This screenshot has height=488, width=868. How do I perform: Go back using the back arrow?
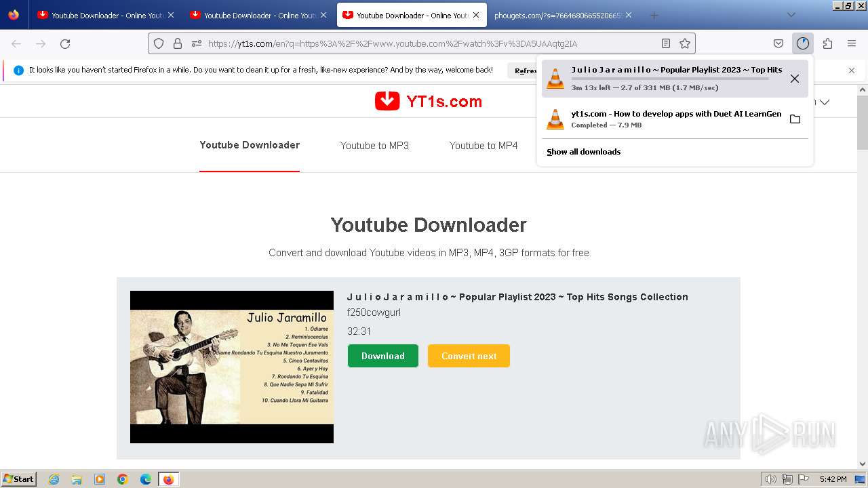pos(16,43)
